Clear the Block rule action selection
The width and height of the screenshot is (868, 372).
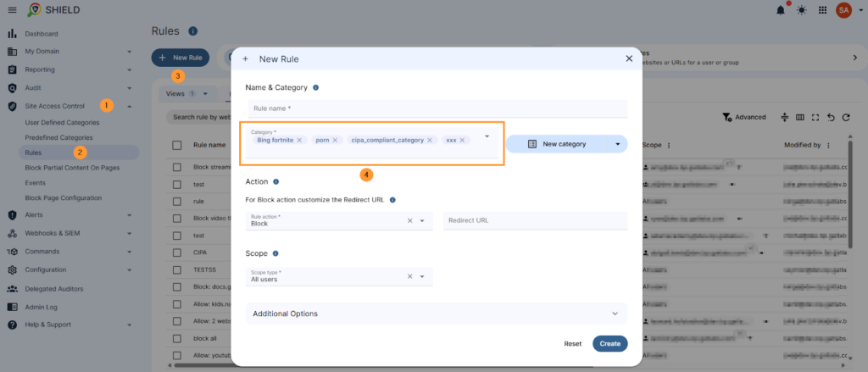409,220
